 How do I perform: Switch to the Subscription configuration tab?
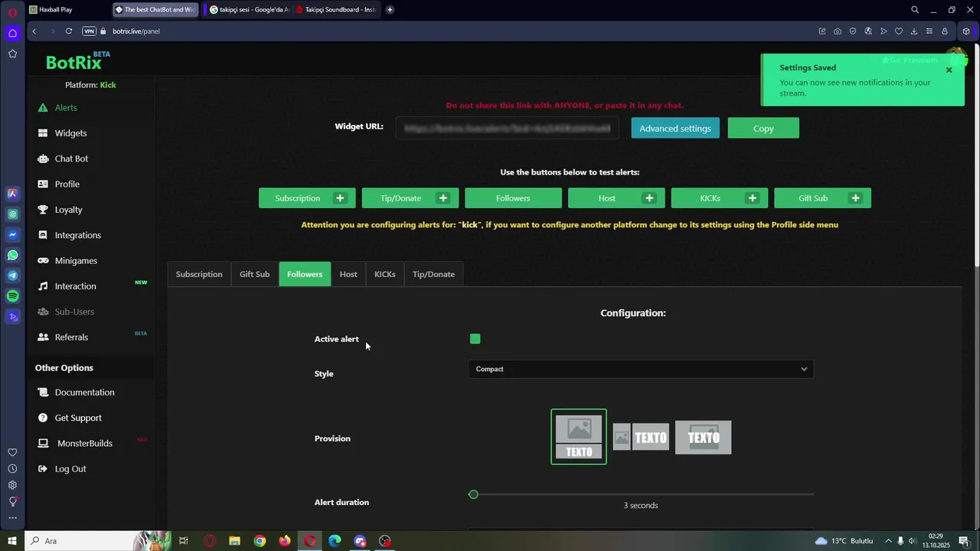[x=199, y=274]
